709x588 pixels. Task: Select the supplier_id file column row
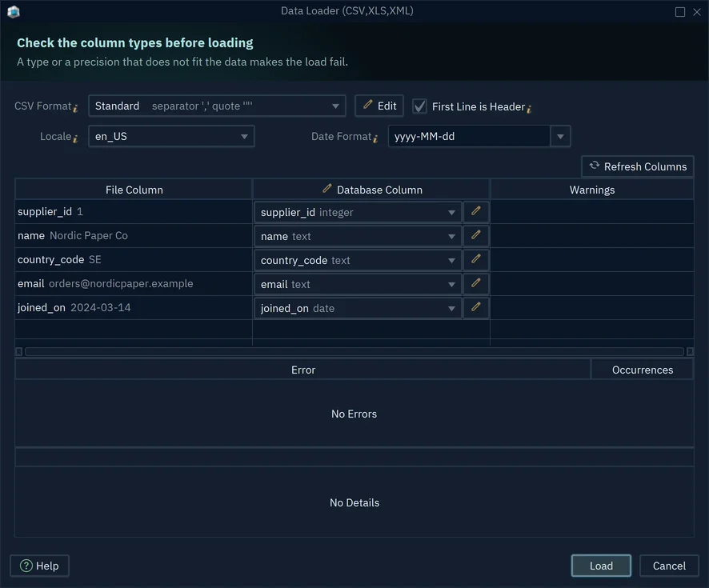point(134,211)
